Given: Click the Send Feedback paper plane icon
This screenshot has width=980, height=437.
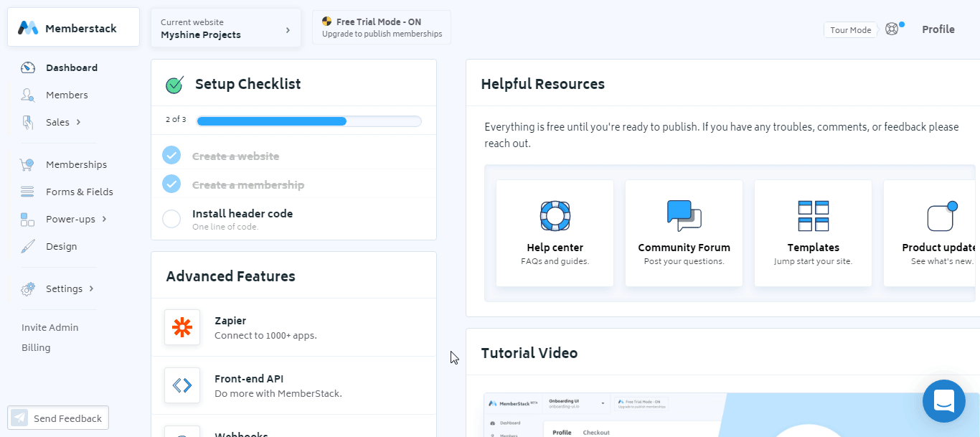Looking at the screenshot, I should click(x=20, y=418).
